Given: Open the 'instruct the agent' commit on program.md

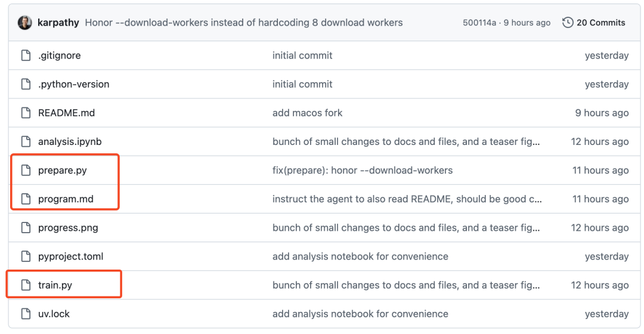Looking at the screenshot, I should point(407,199).
